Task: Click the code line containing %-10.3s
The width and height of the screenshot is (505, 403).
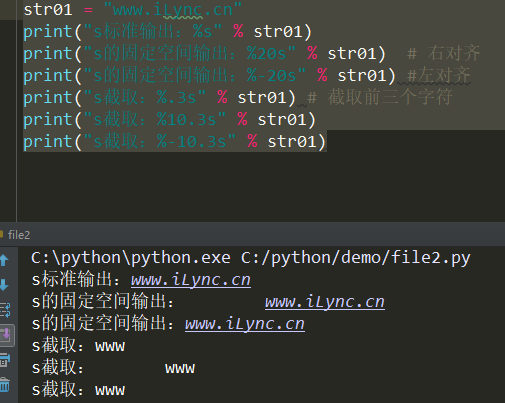Action: [174, 142]
